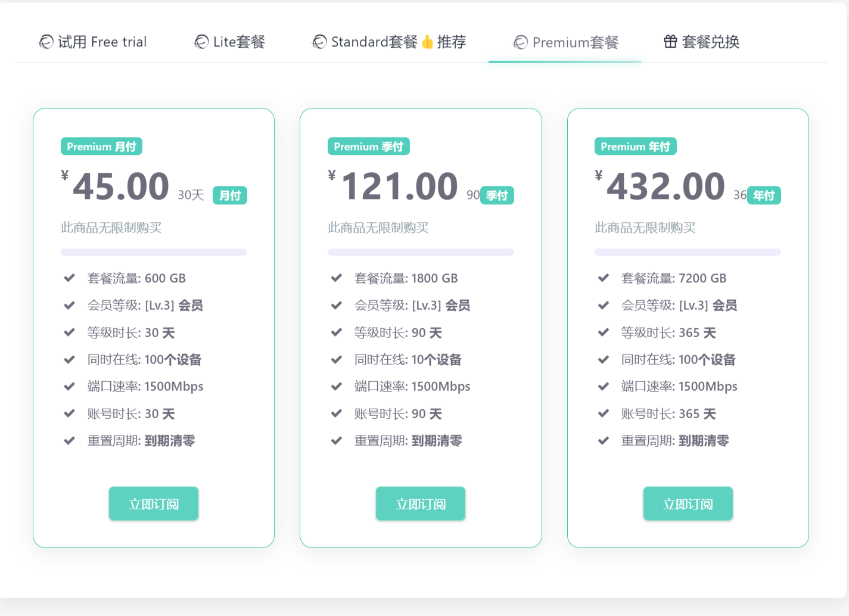Image resolution: width=849 pixels, height=616 pixels.
Task: Click the swirl icon beside Lite套餐
Action: coord(201,42)
